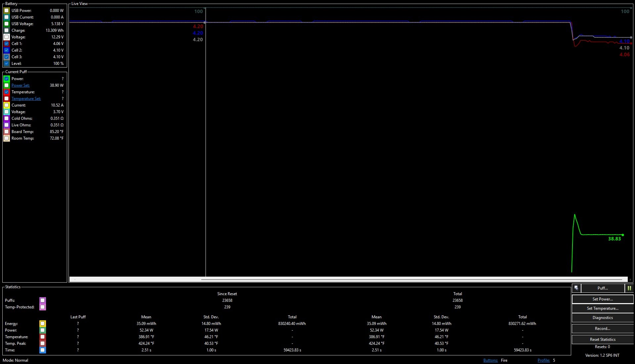This screenshot has width=635, height=364.
Task: Toggle the Cell 1 graph checkbox
Action: [x=7, y=44]
